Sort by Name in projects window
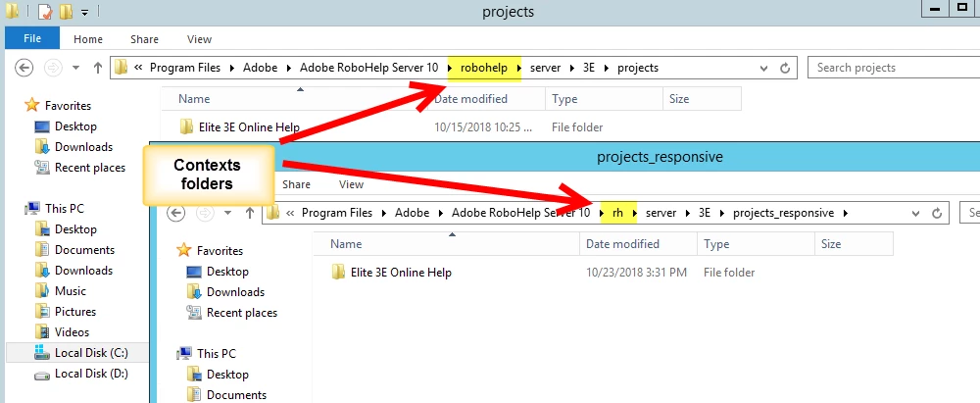Viewport: 980px width, 403px height. (x=194, y=99)
